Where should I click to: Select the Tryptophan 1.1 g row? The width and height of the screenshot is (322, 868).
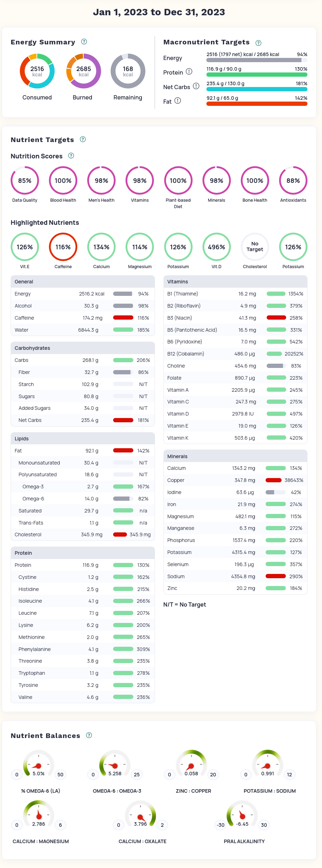(x=83, y=673)
